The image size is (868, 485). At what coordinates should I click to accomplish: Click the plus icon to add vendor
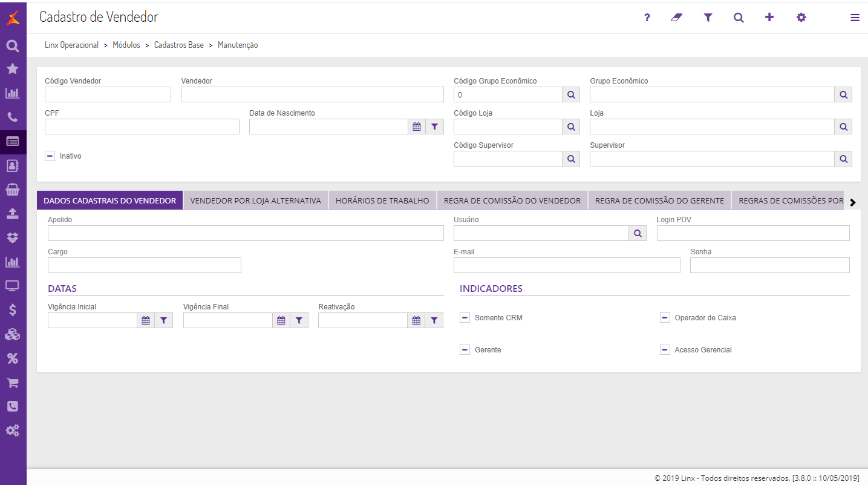coord(769,18)
